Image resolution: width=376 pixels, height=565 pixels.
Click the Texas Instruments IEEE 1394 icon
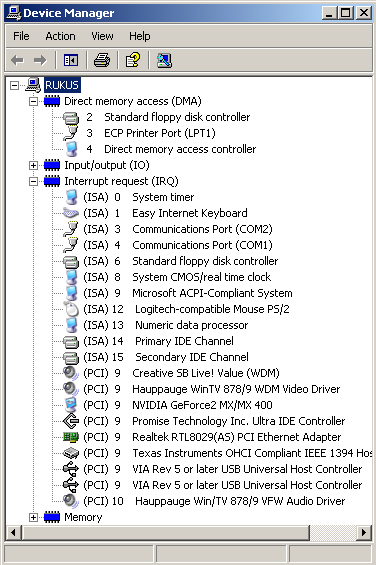click(x=71, y=453)
